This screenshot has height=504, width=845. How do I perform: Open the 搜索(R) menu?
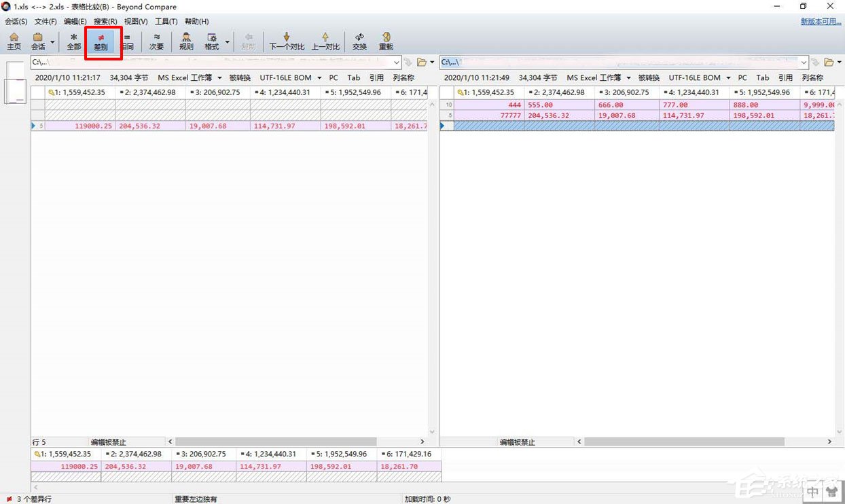pyautogui.click(x=105, y=22)
